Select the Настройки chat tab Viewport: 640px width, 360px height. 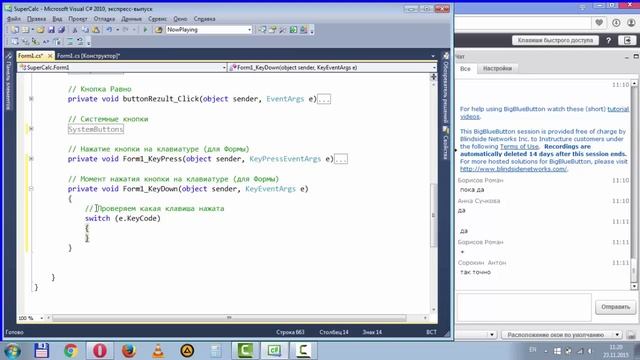point(497,69)
